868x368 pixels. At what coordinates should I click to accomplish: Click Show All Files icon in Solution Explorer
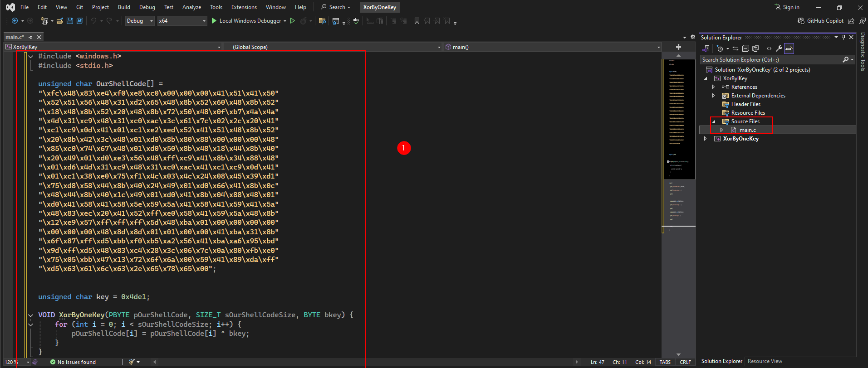[755, 48]
